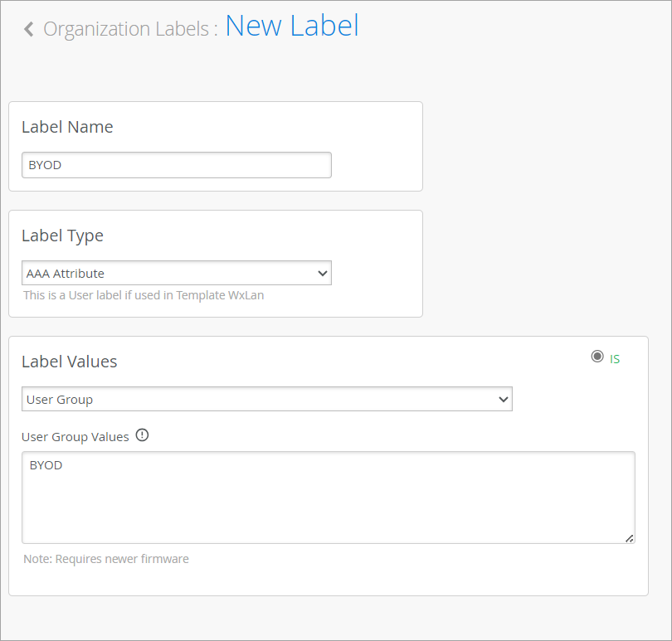Click the Requires newer firmware note
672x641 pixels.
pos(106,559)
